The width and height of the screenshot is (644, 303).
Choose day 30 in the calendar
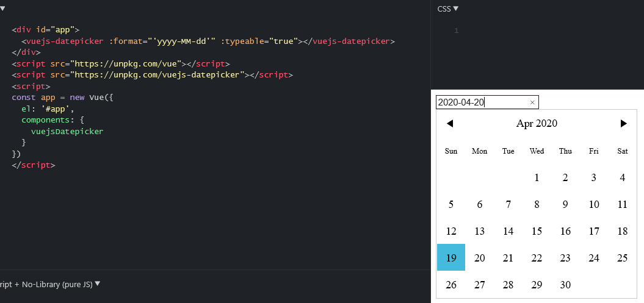565,284
